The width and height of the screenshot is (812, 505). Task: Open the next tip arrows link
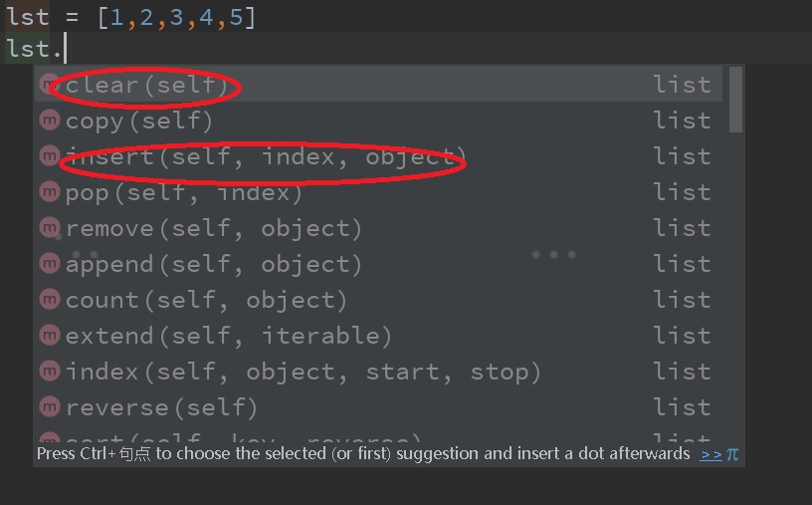(710, 454)
